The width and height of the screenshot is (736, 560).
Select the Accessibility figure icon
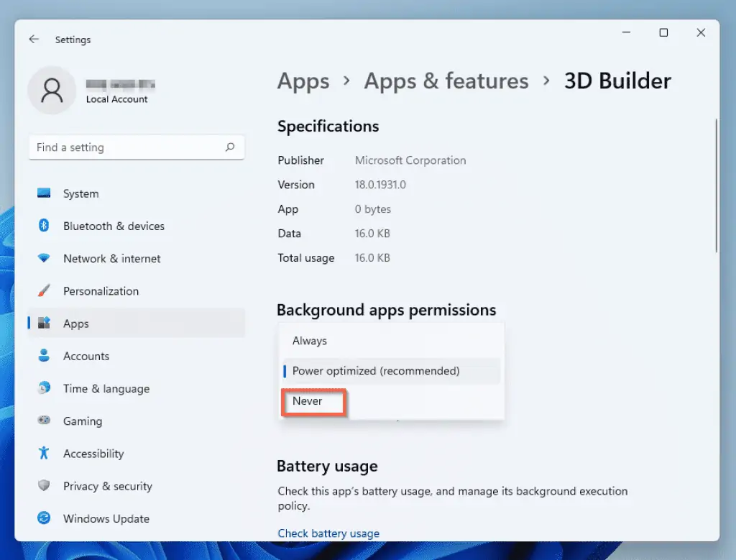point(44,454)
